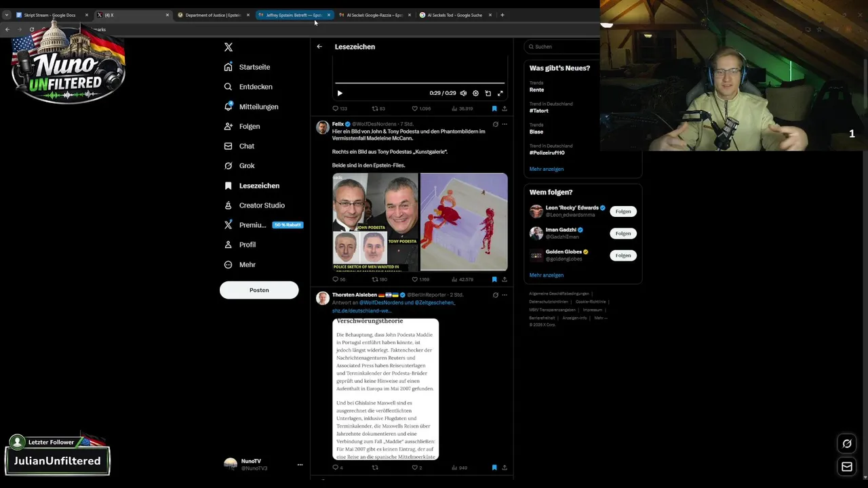
Task: Open Grok icon on Thorsten Alsleben's post
Action: coord(496,295)
